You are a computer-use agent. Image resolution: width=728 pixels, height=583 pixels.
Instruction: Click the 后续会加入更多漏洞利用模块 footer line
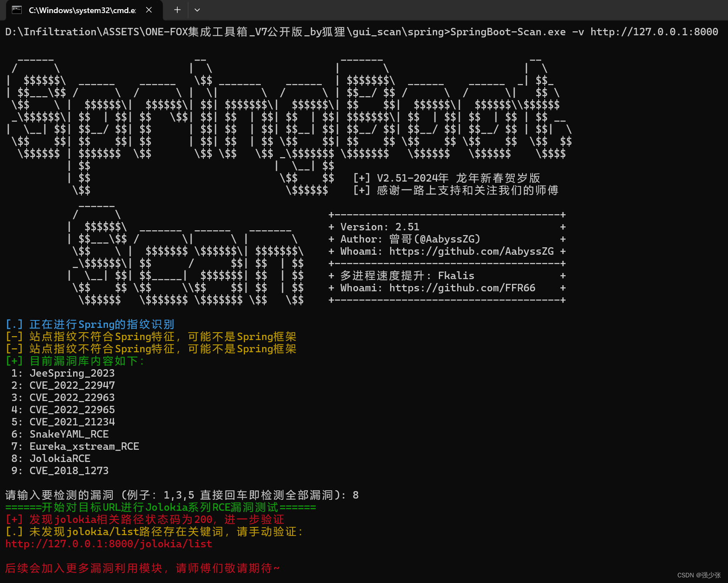(142, 568)
